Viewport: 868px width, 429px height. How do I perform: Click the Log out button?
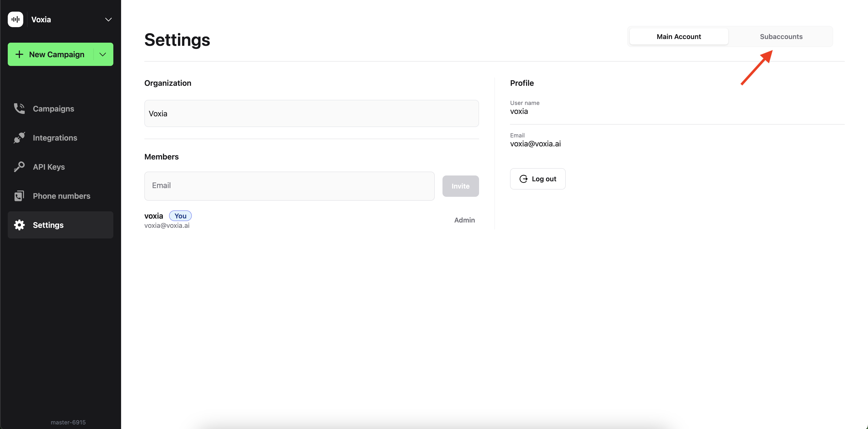537,179
